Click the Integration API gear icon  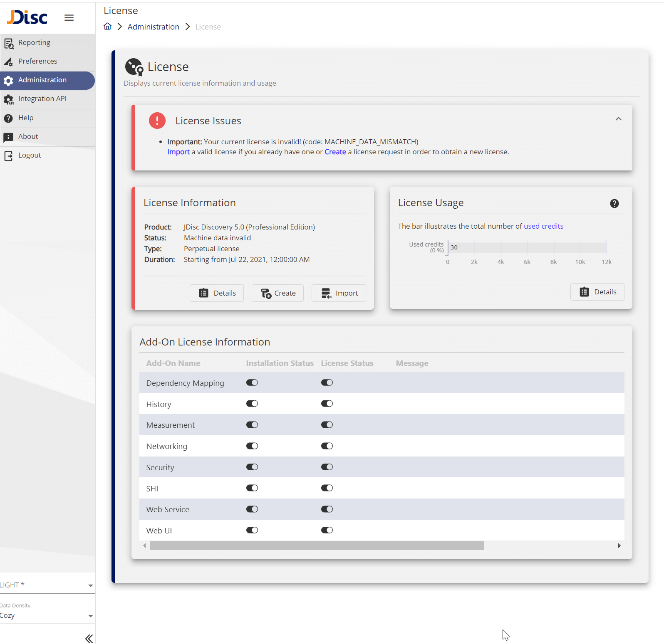pos(9,99)
